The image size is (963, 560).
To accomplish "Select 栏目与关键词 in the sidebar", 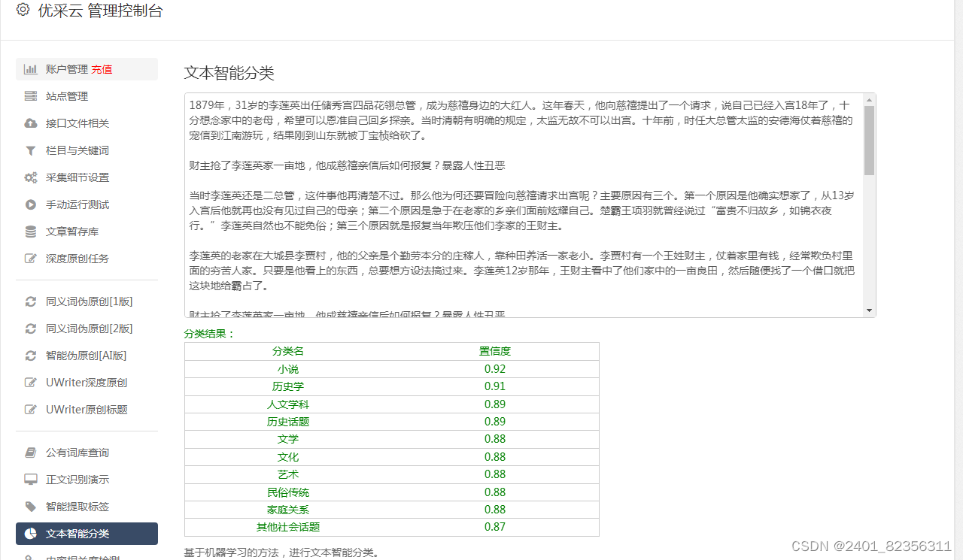I will [87, 150].
